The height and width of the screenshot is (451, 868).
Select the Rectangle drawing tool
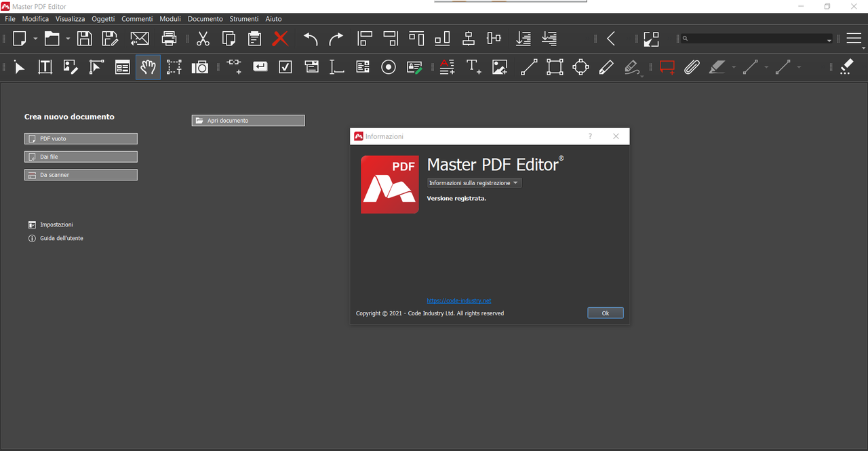pos(555,67)
